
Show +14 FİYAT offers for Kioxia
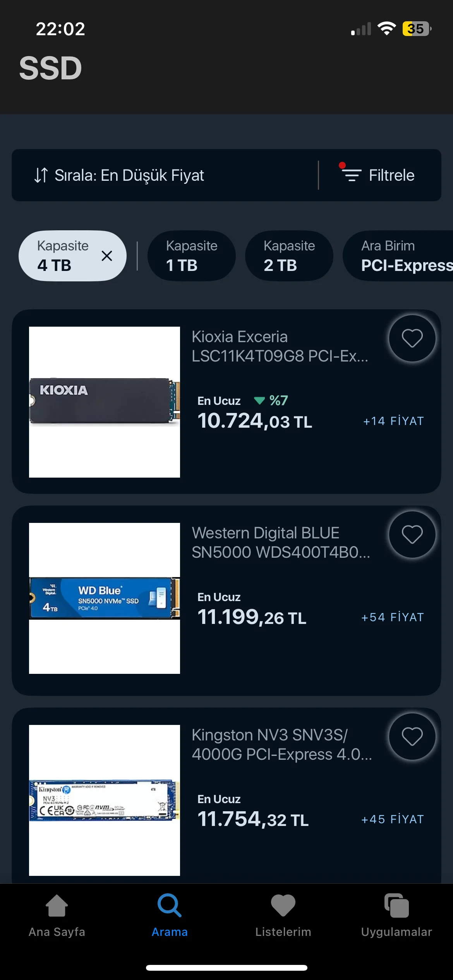[393, 421]
